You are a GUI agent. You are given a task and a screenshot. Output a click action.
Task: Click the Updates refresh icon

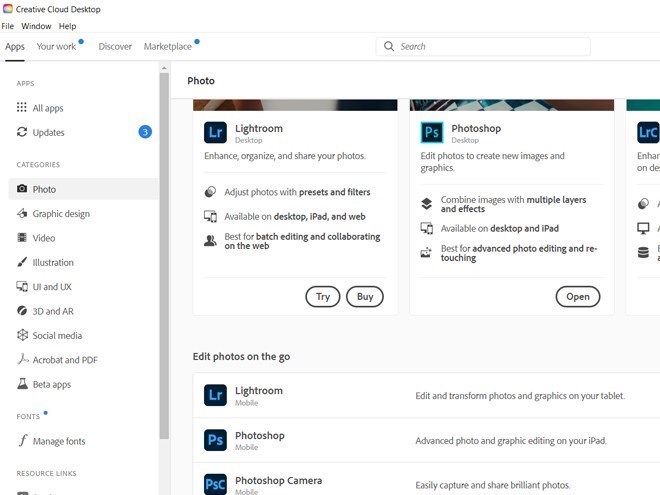22,132
